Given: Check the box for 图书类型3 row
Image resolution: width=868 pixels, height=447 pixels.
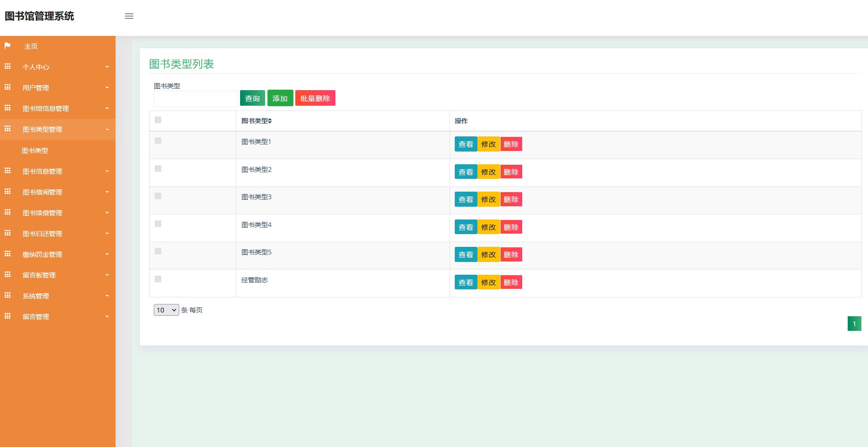Looking at the screenshot, I should (158, 196).
